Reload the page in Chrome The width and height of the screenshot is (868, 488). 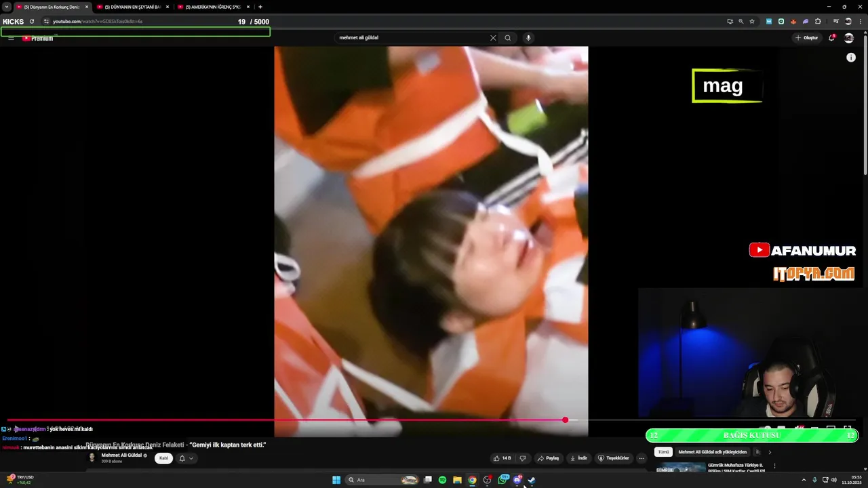coord(31,22)
